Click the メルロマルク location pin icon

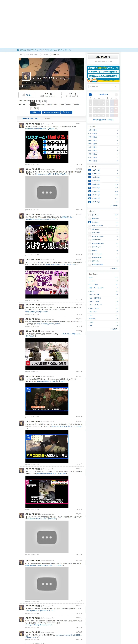coord(23,86)
